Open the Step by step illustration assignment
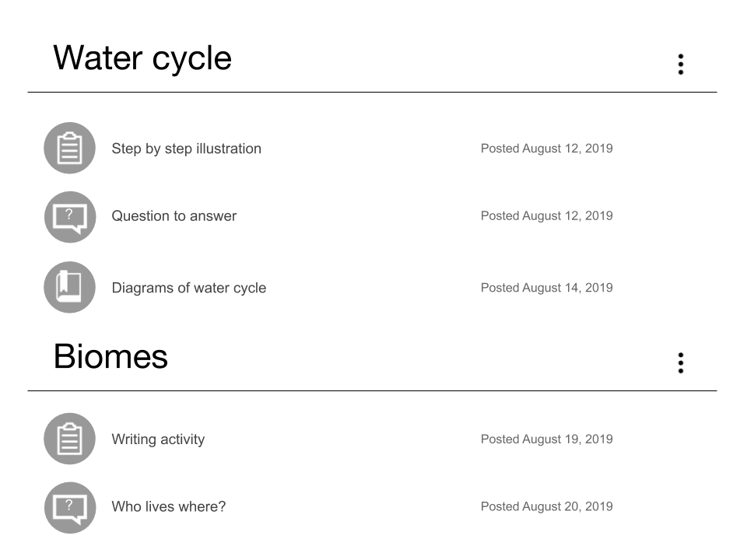The image size is (747, 560). coord(186,149)
